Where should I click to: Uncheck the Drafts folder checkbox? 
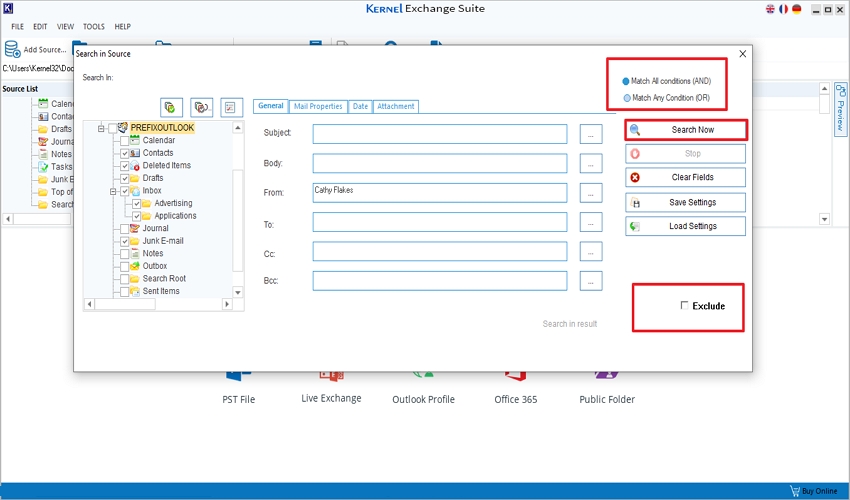pos(125,178)
